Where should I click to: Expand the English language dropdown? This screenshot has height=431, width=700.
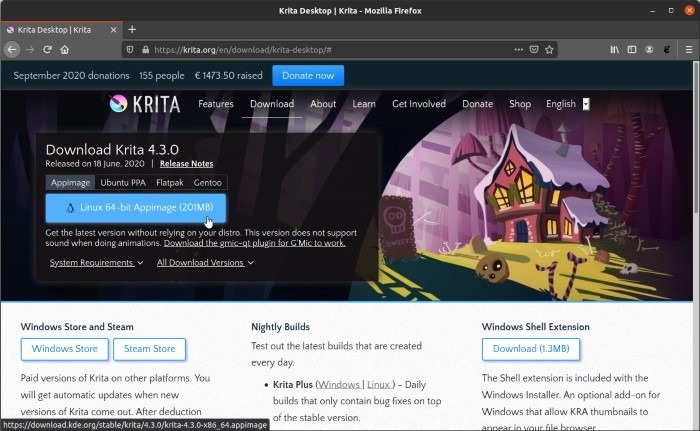(567, 104)
